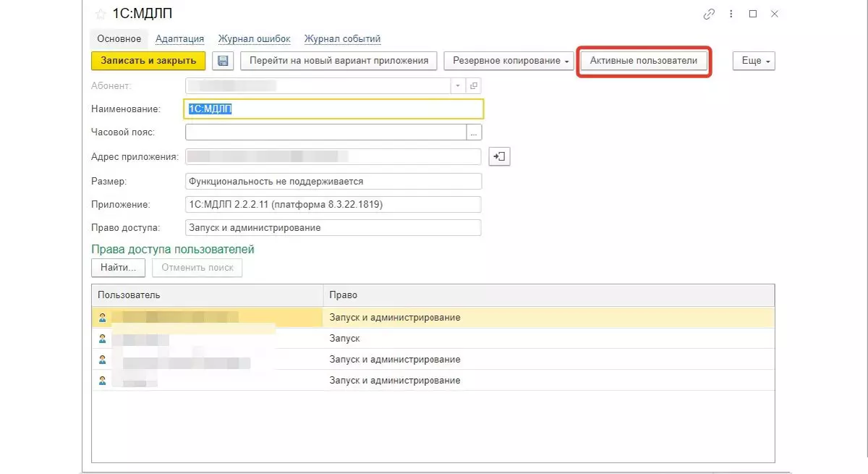Click Активные пользователи button

pos(644,61)
